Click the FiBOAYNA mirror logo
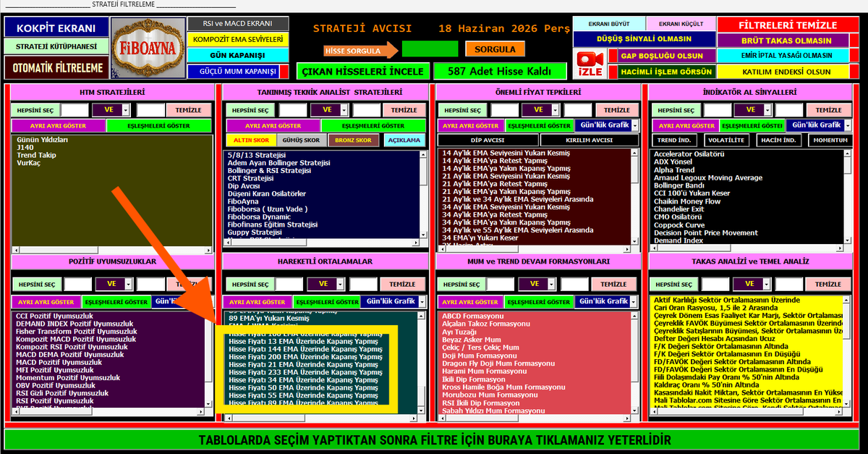Screen dimensions: 868x454 click(148, 48)
